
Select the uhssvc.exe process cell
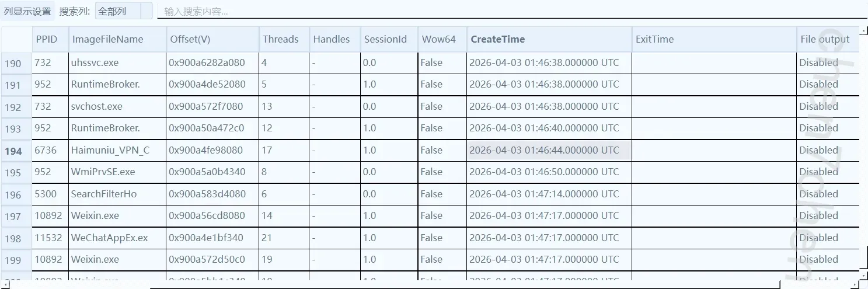pos(95,62)
